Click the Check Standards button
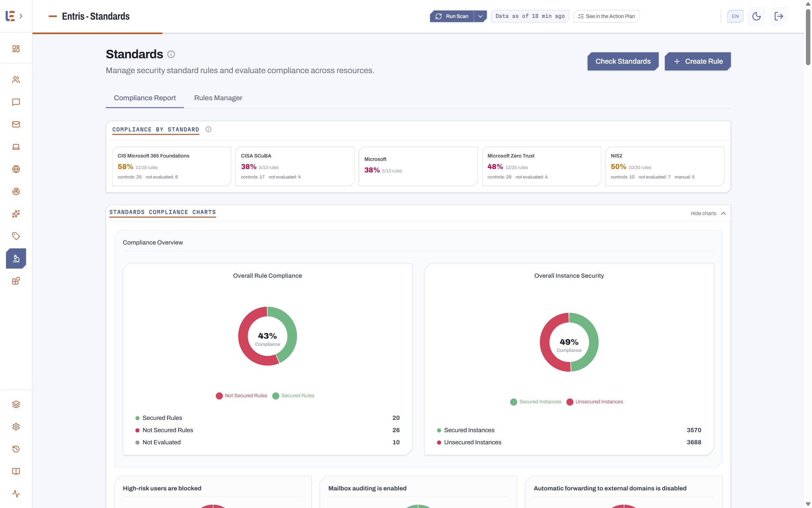 coord(623,61)
